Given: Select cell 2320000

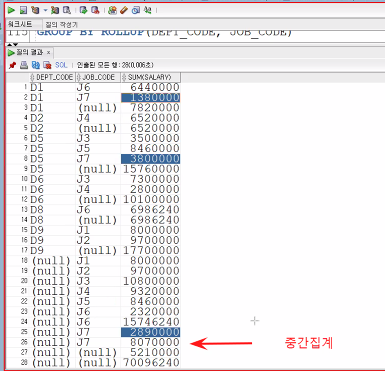Looking at the screenshot, I should (x=151, y=312).
